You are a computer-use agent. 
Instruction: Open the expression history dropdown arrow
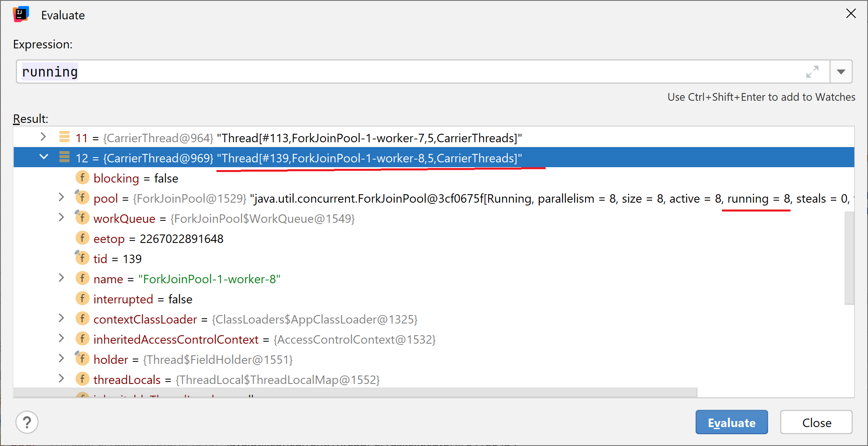841,72
